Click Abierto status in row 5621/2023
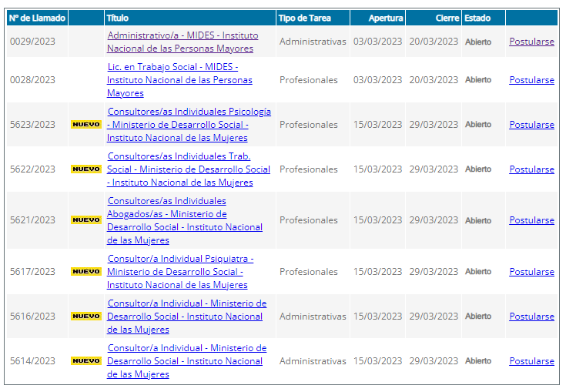This screenshot has width=566, height=392. pos(478,220)
